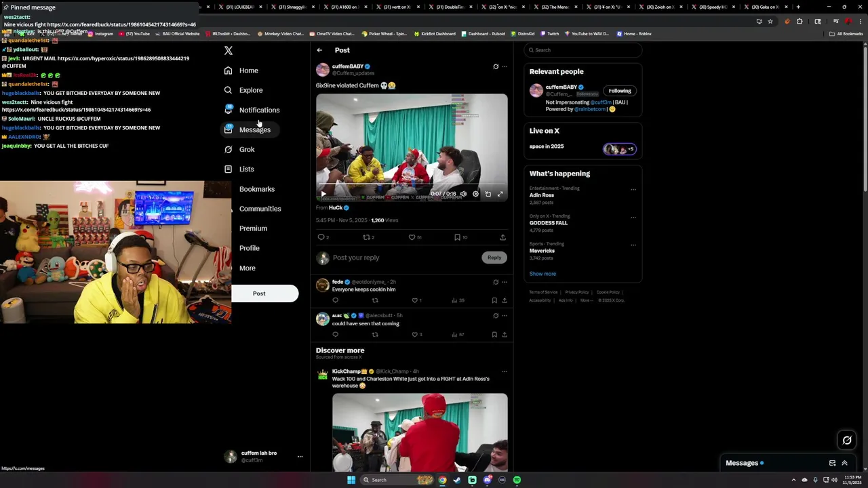Like the main post with 51 likes
This screenshot has width=868, height=488.
[x=412, y=237]
